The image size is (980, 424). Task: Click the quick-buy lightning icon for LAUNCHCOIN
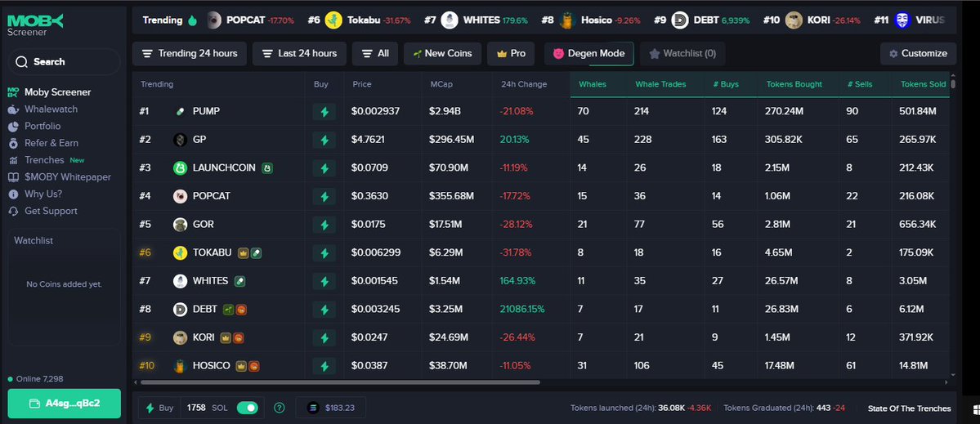coord(324,168)
